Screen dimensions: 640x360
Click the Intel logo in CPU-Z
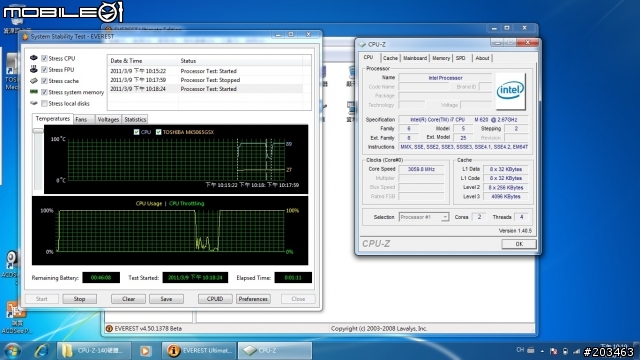point(510,91)
